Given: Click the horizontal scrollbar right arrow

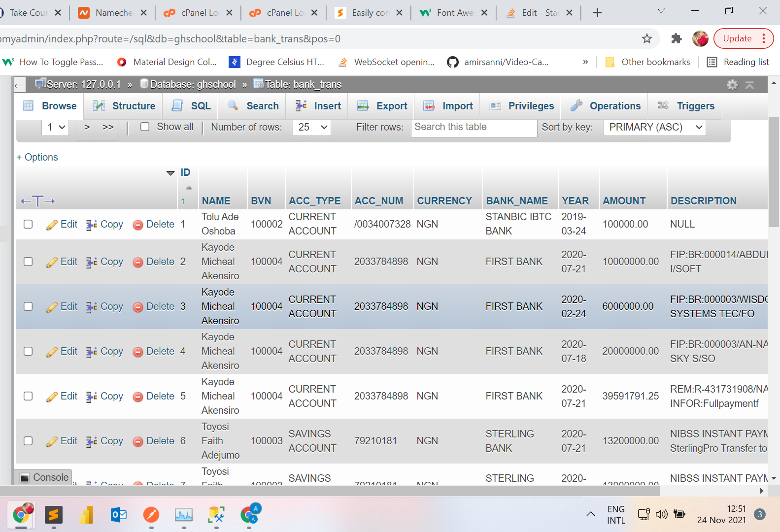Looking at the screenshot, I should pos(761,491).
